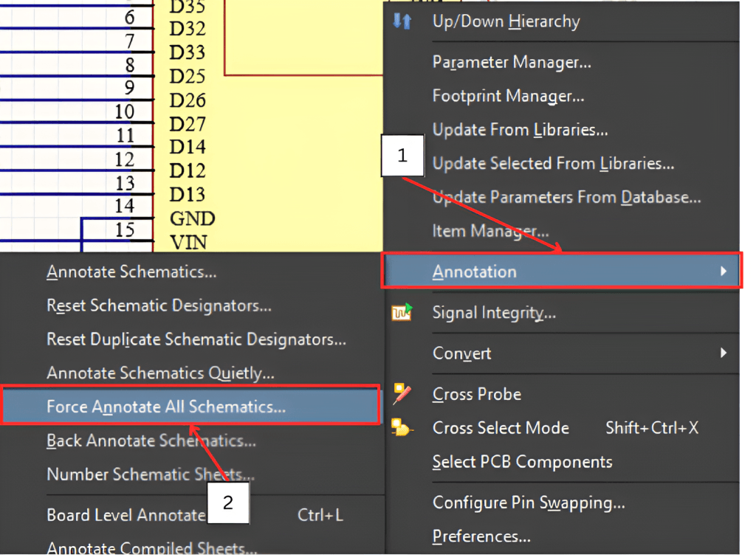Image resolution: width=756 pixels, height=560 pixels.
Task: Open Parameter Manager
Action: pyautogui.click(x=512, y=62)
